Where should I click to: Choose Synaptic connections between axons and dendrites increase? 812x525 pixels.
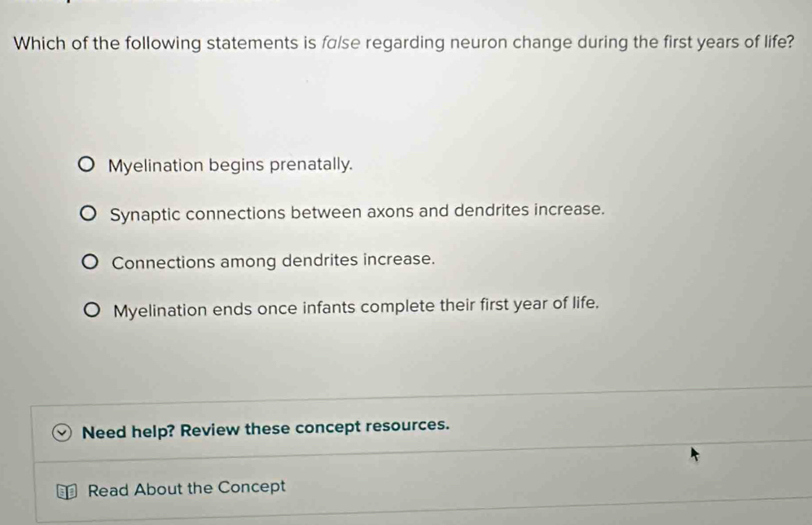click(x=90, y=211)
